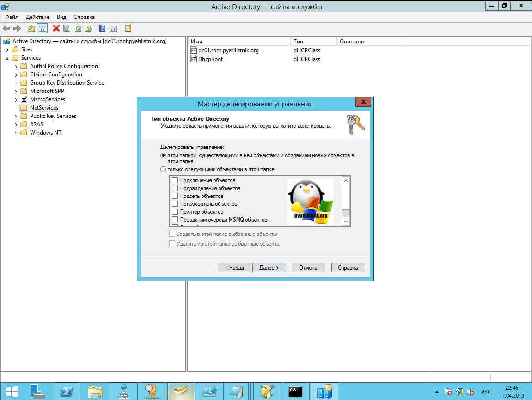Open PowerShell from the taskbar
This screenshot has height=400, width=532.
point(66,392)
